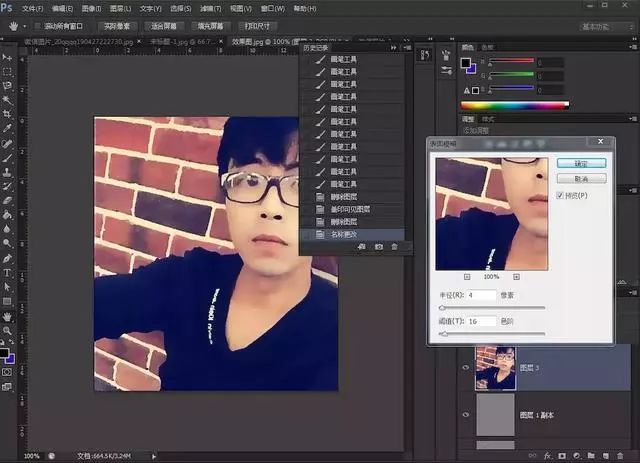The height and width of the screenshot is (463, 640).
Task: Click the zoom in plus button in the dialog preview
Action: 516,275
